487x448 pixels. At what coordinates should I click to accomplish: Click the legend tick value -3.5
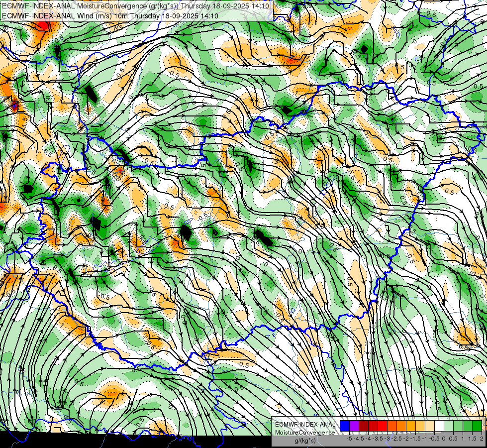click(x=378, y=439)
